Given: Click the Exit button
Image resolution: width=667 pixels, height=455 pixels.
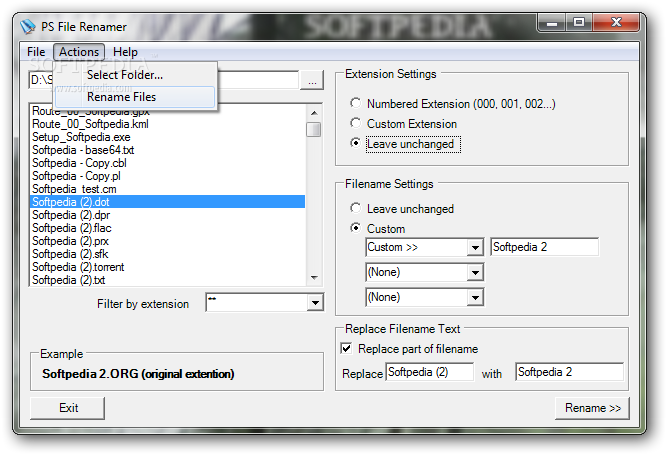Looking at the screenshot, I should (x=68, y=408).
